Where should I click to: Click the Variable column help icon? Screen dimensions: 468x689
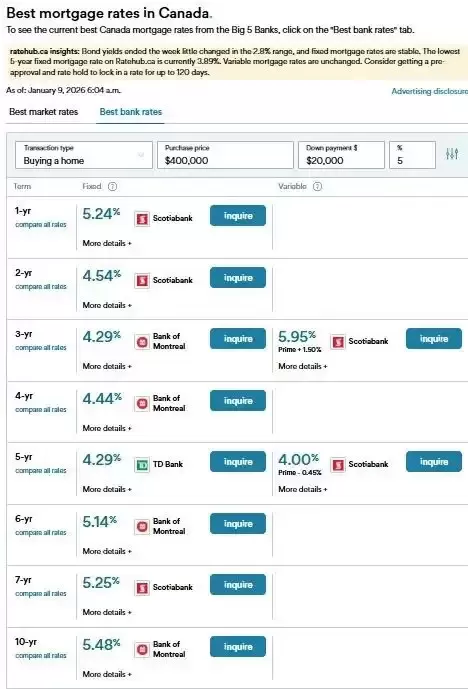coord(317,186)
